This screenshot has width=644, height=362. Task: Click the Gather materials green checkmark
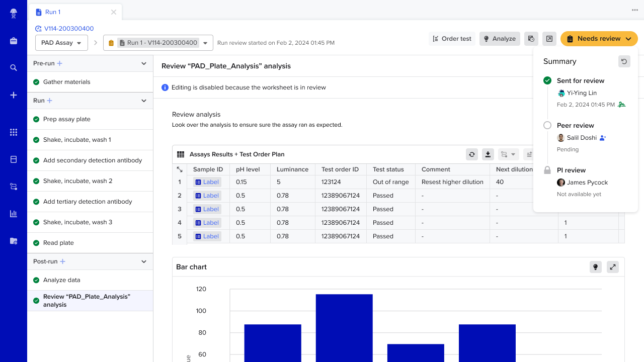(x=36, y=82)
